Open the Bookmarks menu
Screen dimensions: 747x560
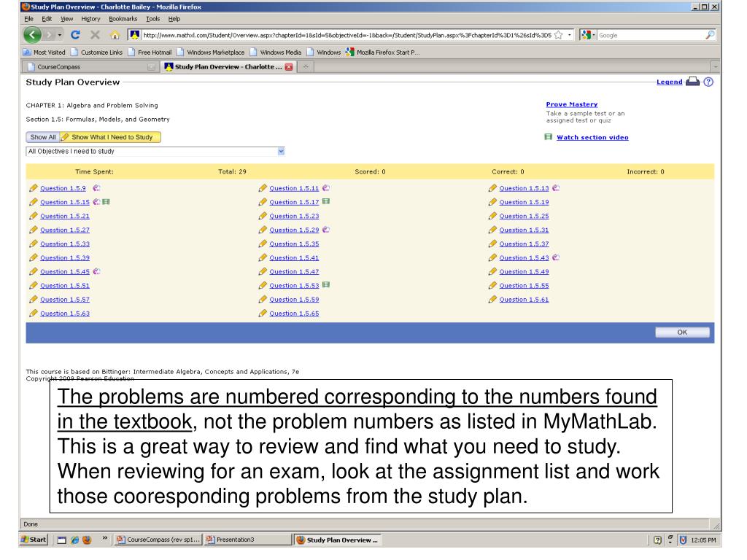pyautogui.click(x=123, y=19)
